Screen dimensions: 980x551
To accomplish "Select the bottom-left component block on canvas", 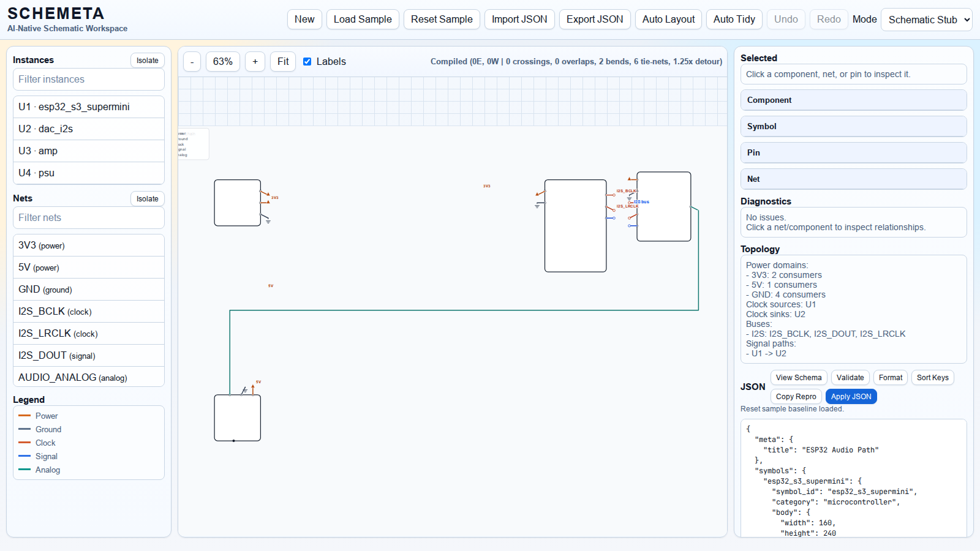I will point(237,418).
